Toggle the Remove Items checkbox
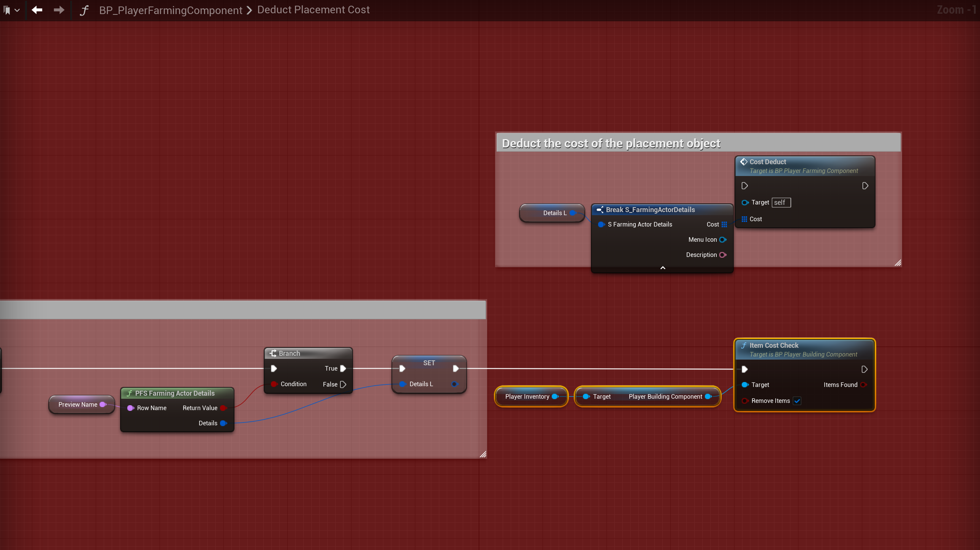This screenshot has width=980, height=550. pos(797,401)
